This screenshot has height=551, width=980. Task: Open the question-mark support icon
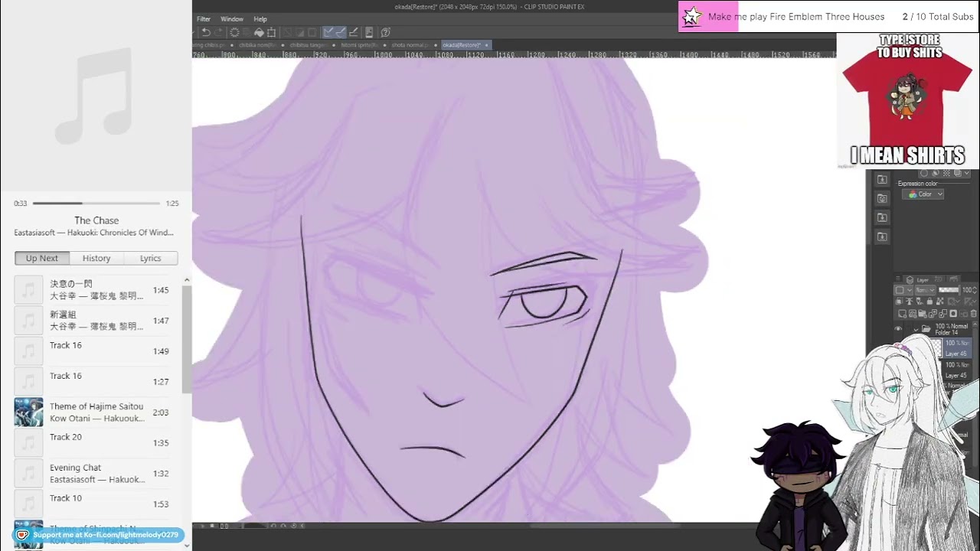pyautogui.click(x=385, y=32)
